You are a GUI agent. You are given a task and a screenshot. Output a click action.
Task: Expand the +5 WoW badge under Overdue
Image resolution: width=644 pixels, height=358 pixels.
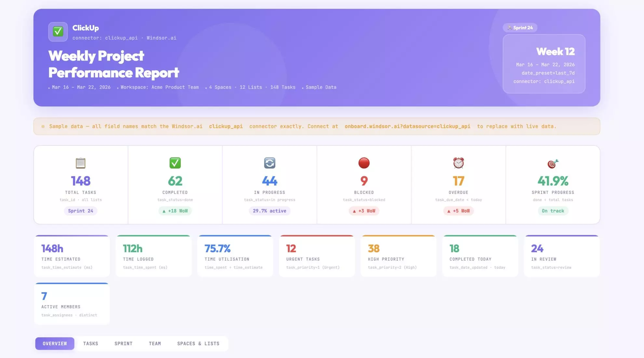[x=458, y=211]
